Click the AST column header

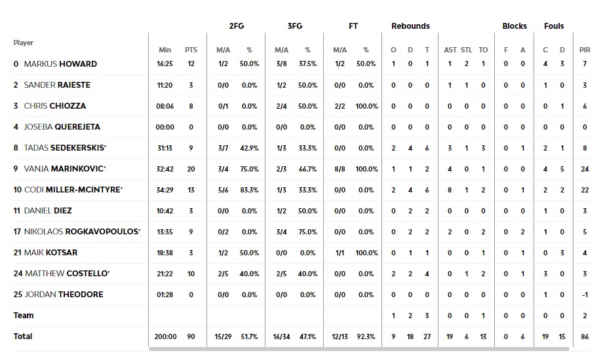click(x=450, y=50)
